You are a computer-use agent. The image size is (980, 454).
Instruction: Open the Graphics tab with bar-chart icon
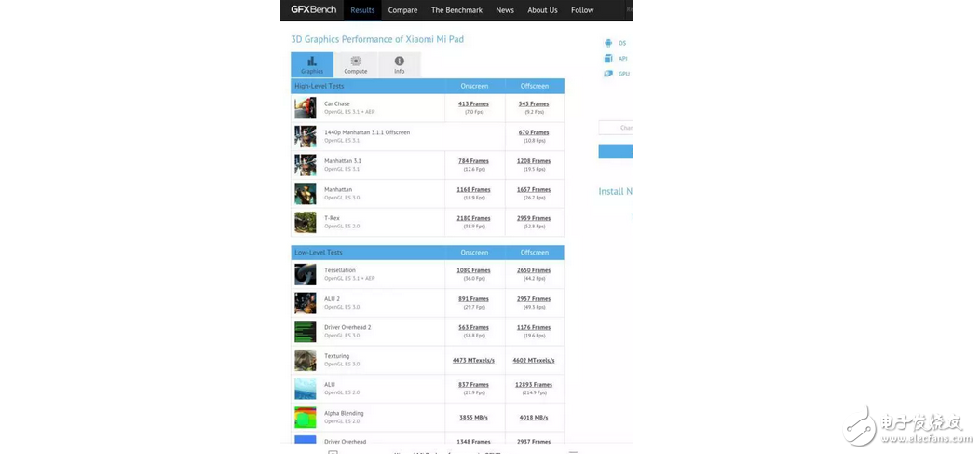pos(311,64)
